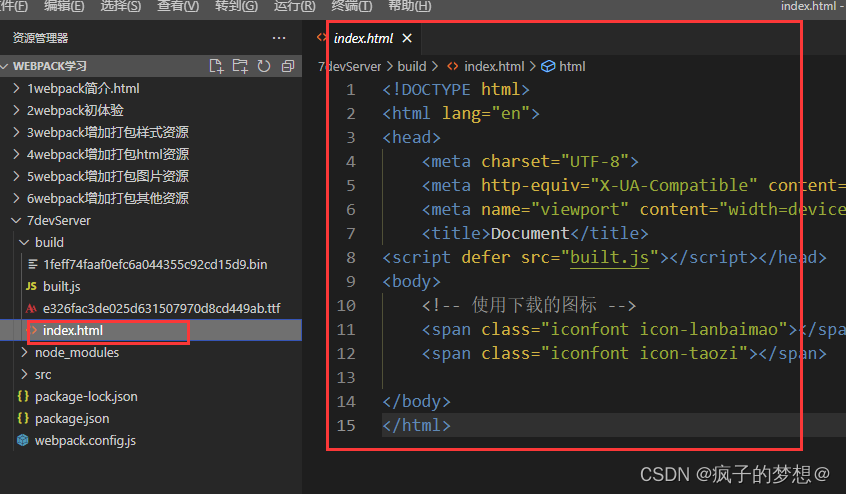Viewport: 846px width, 494px height.
Task: Click the font icon beside the .ttf file
Action: [31, 308]
